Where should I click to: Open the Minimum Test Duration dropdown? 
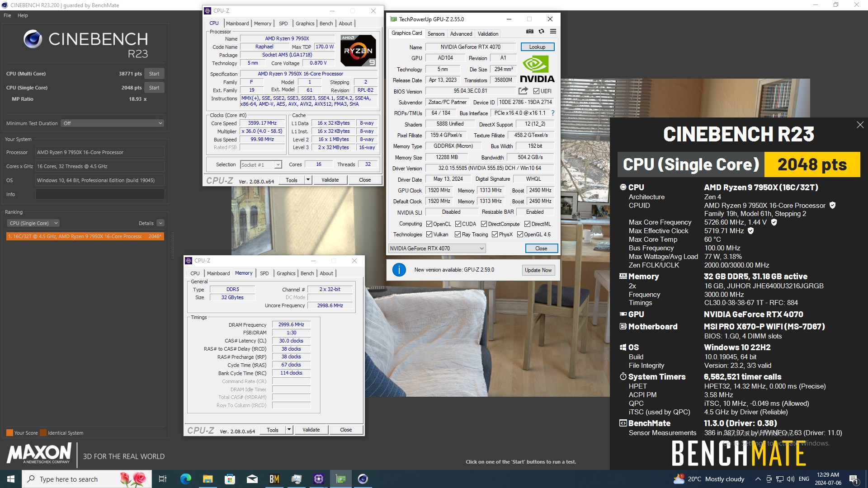tap(112, 123)
